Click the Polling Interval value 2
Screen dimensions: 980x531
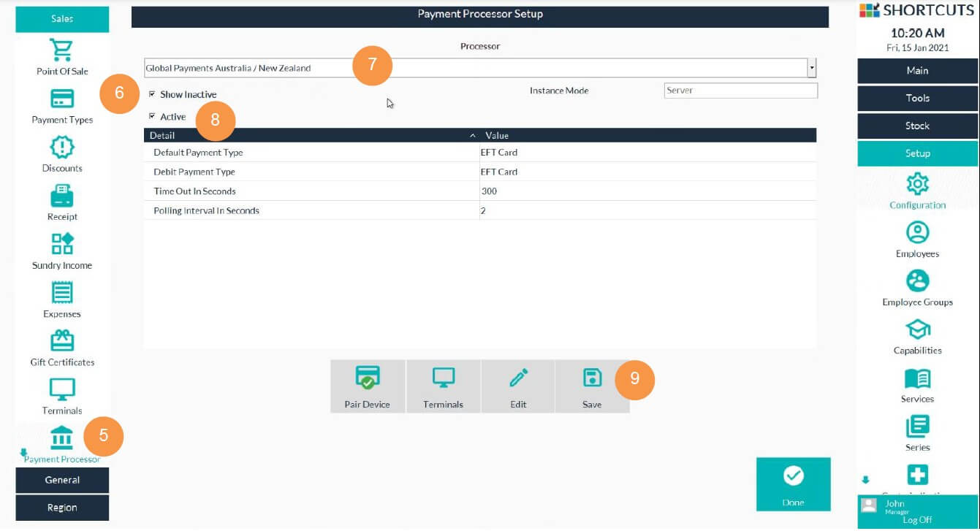point(483,210)
